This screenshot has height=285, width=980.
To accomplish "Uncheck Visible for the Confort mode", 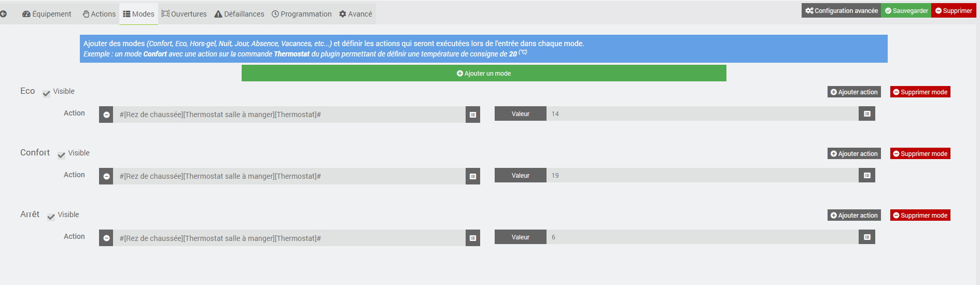I will [x=62, y=155].
